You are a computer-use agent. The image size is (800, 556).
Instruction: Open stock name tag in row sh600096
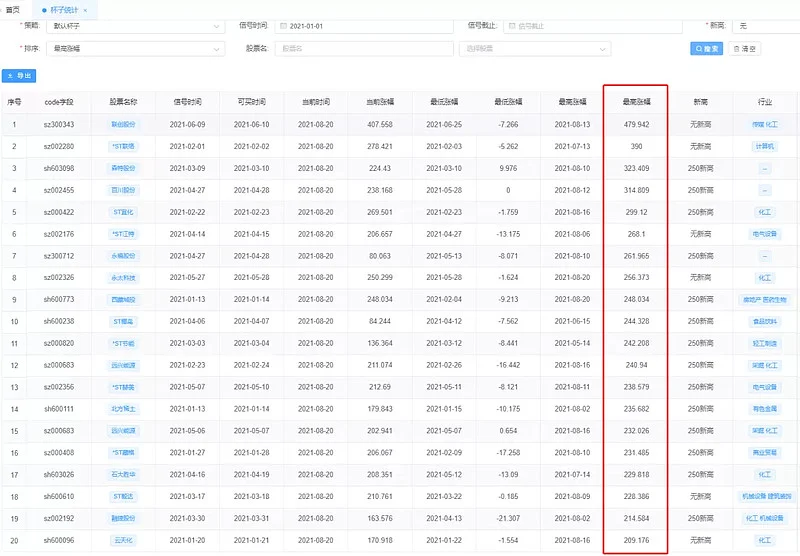point(123,540)
